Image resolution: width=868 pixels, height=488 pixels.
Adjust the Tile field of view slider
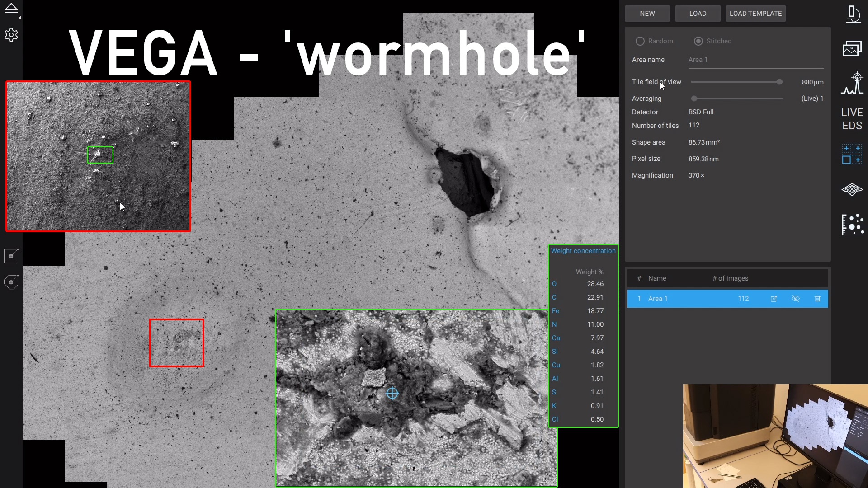click(x=779, y=82)
